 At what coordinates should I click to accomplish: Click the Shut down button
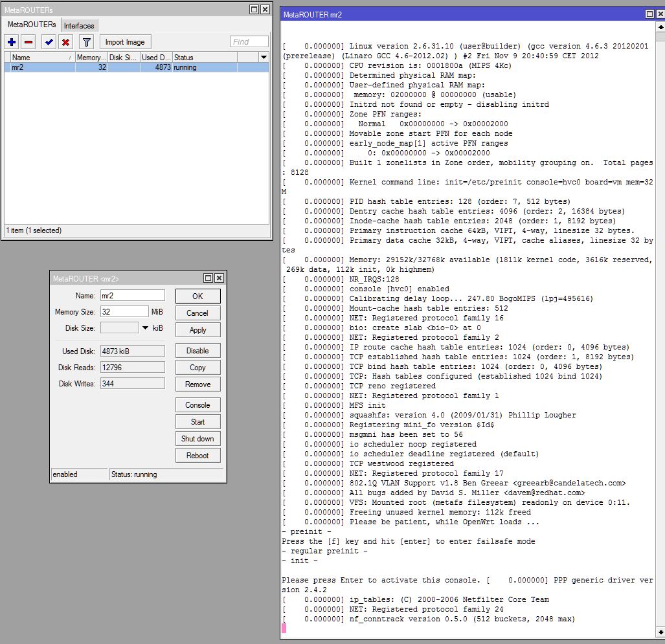(x=197, y=439)
